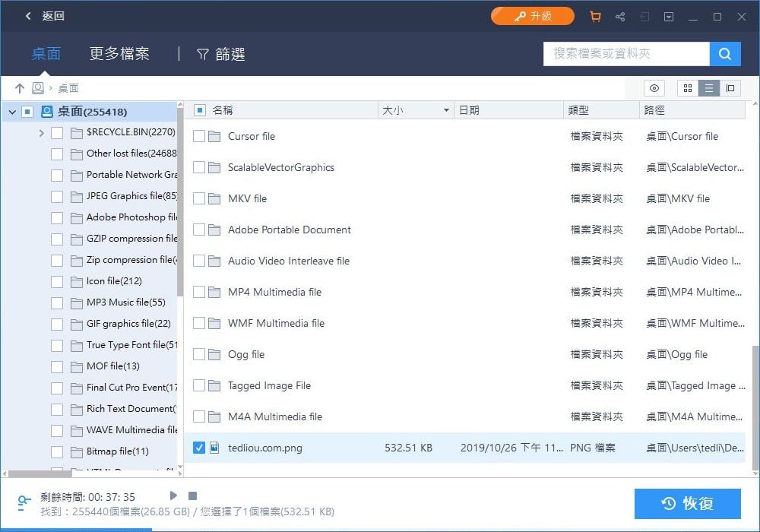This screenshot has height=532, width=760.
Task: Click the blue 恢復 recover button
Action: [687, 503]
